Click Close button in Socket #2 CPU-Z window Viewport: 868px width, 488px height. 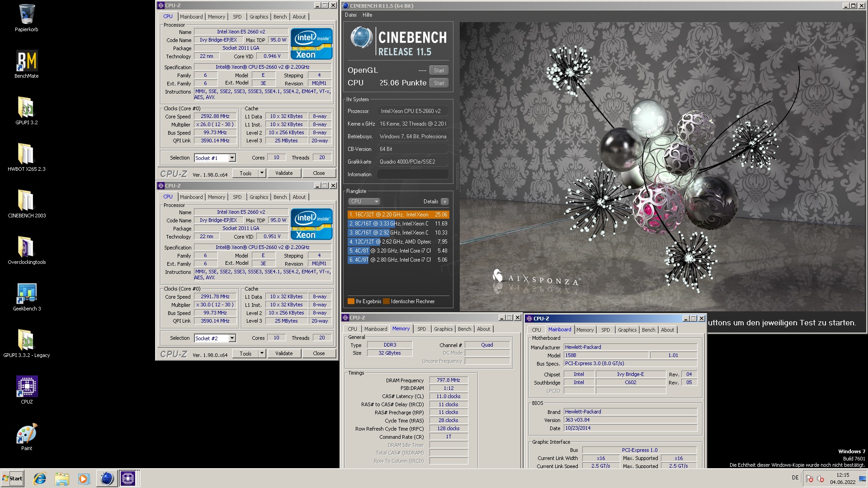point(319,353)
